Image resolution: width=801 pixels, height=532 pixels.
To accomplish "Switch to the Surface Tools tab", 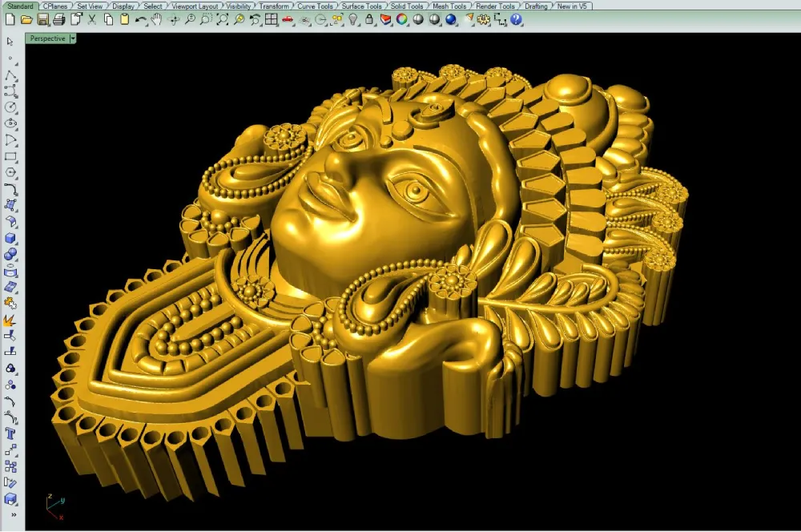I will point(361,6).
